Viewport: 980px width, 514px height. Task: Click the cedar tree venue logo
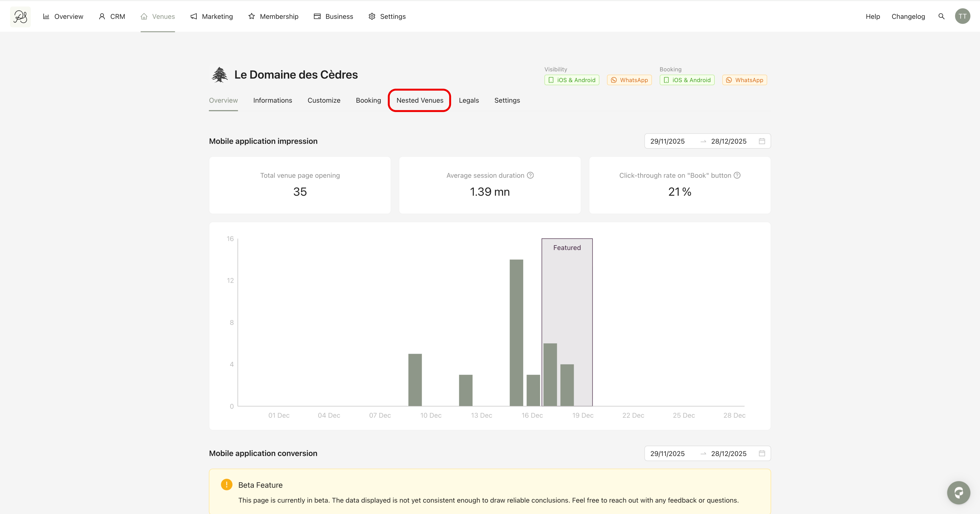219,75
